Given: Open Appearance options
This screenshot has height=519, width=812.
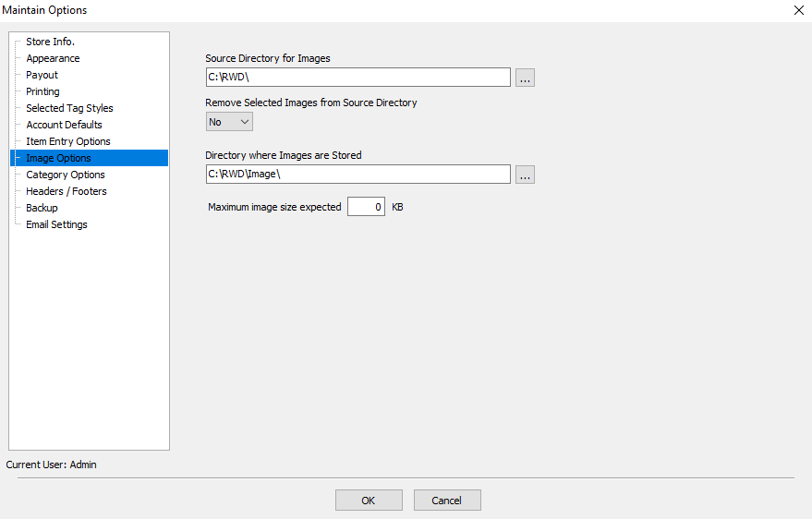Looking at the screenshot, I should (53, 58).
